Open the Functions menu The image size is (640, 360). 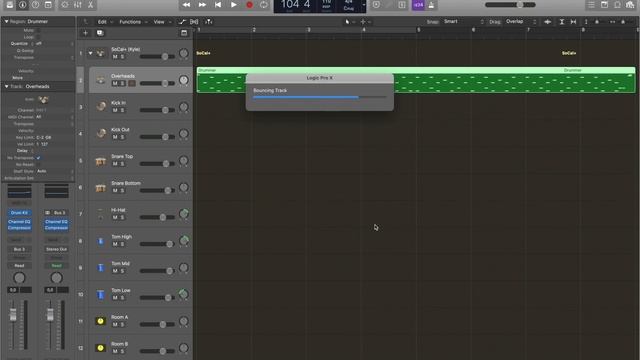(133, 22)
